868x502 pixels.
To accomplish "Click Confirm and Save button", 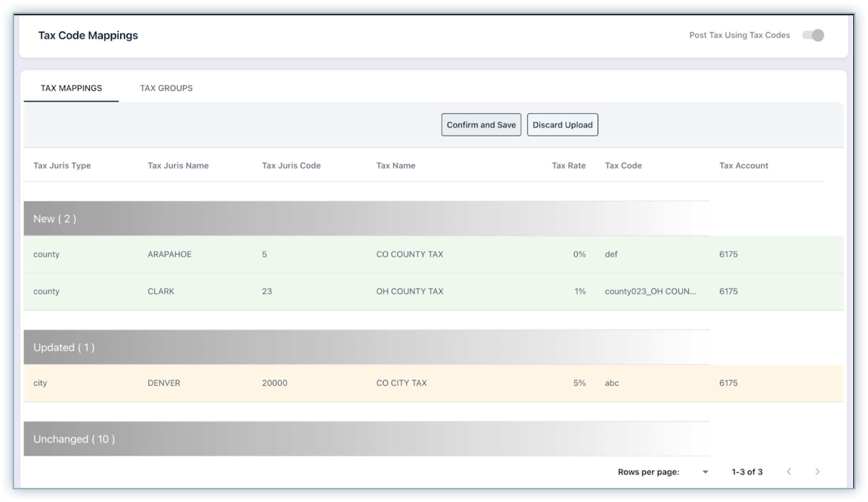I will click(x=481, y=125).
